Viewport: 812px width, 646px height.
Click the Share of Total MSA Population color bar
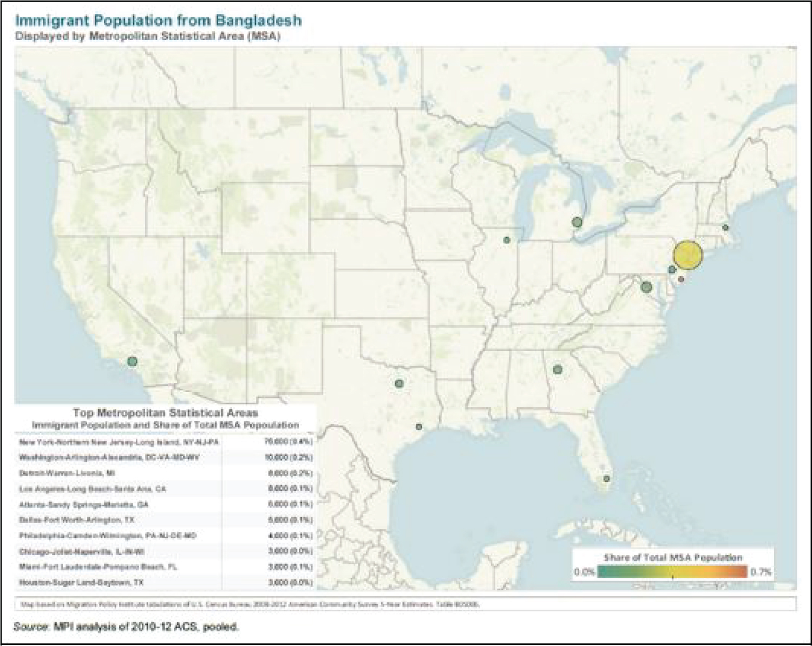672,572
